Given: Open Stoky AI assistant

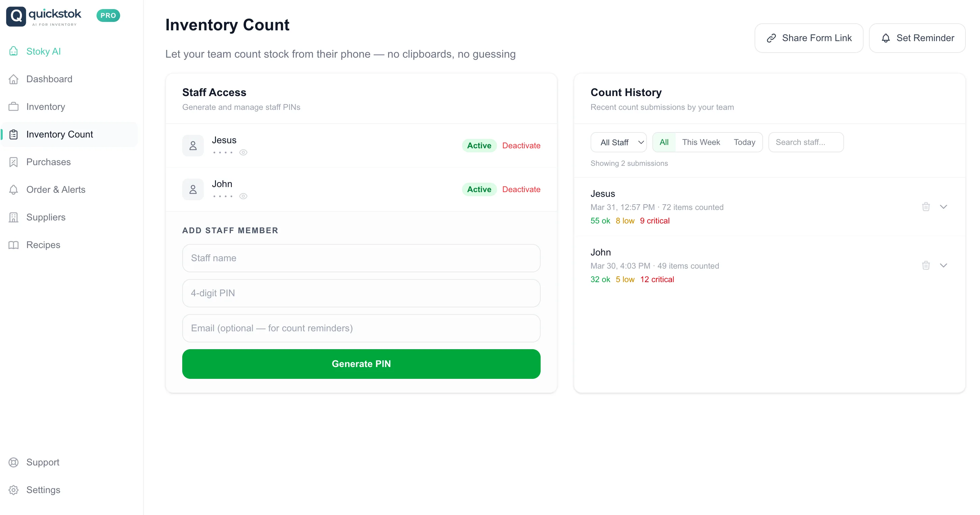Looking at the screenshot, I should click(43, 51).
